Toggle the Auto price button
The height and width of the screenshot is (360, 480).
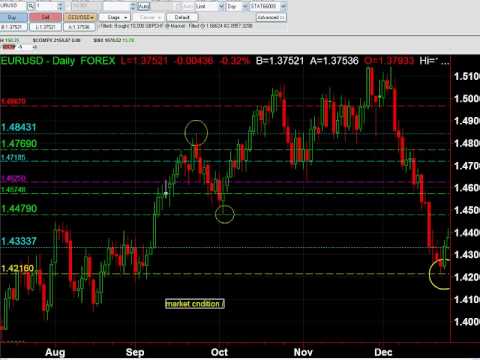click(x=144, y=6)
